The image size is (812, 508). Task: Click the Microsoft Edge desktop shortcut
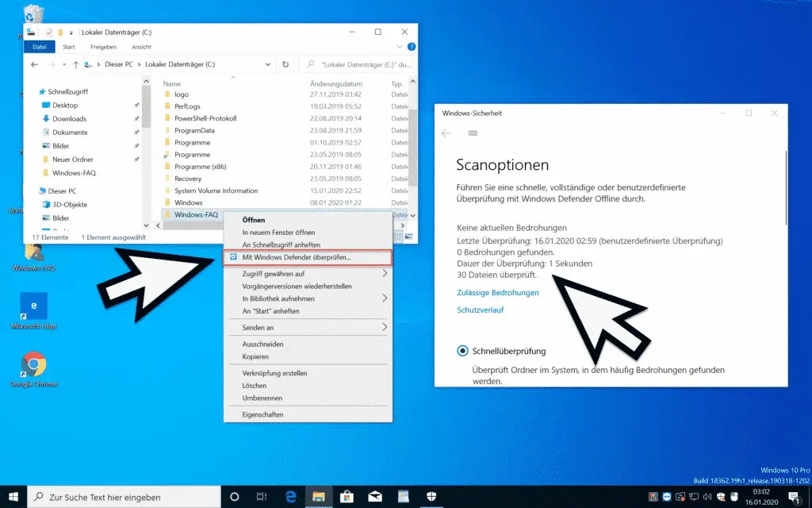33,311
